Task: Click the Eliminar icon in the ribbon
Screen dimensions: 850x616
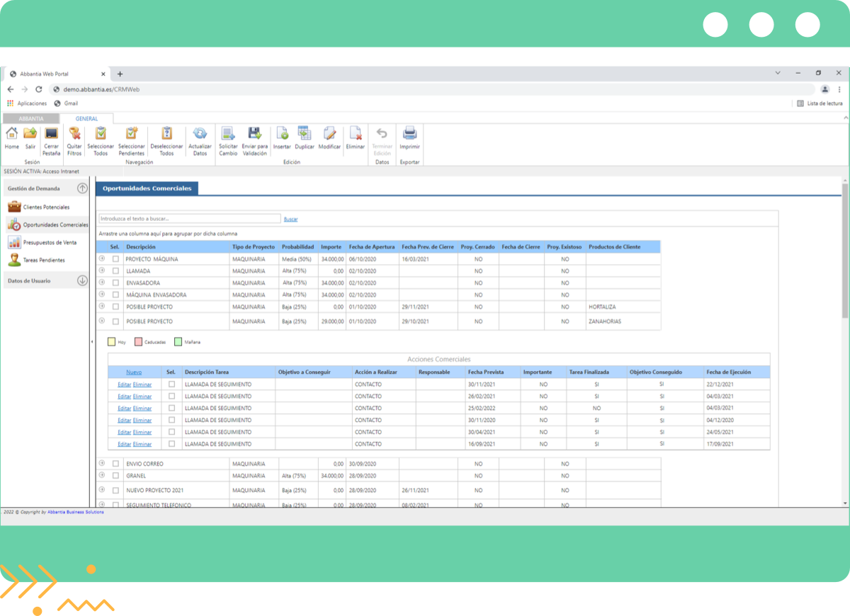Action: coord(356,134)
